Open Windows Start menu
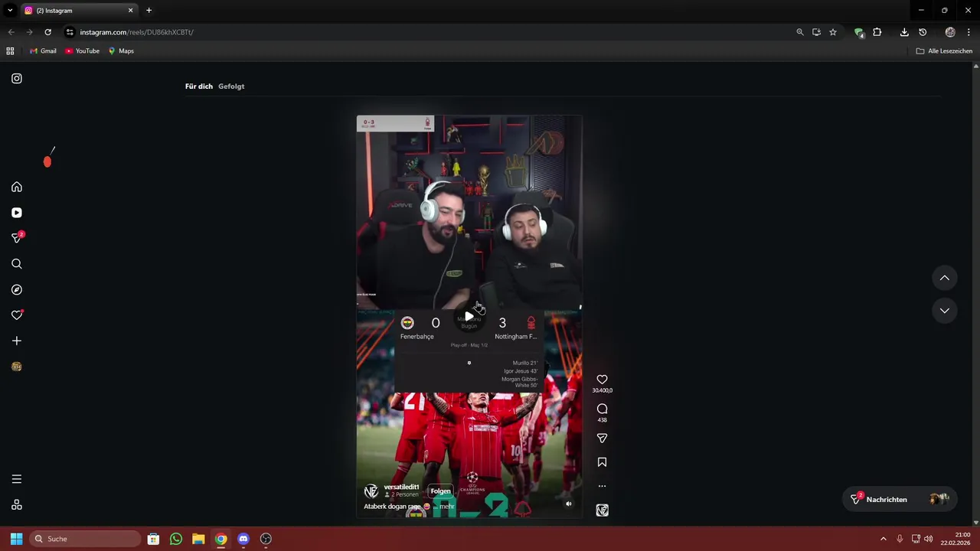This screenshot has width=980, height=551. point(16,539)
